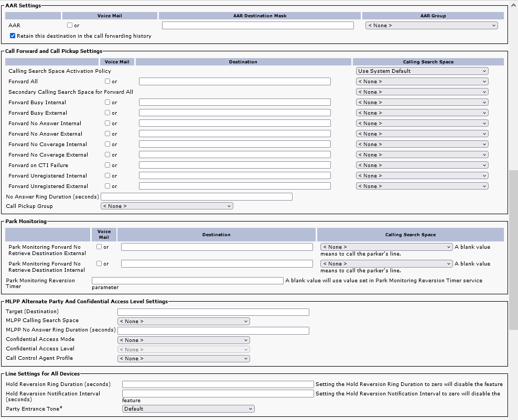Open the Call Control Agent Profile dropdown
Screen dimensions: 518x420
[183, 359]
